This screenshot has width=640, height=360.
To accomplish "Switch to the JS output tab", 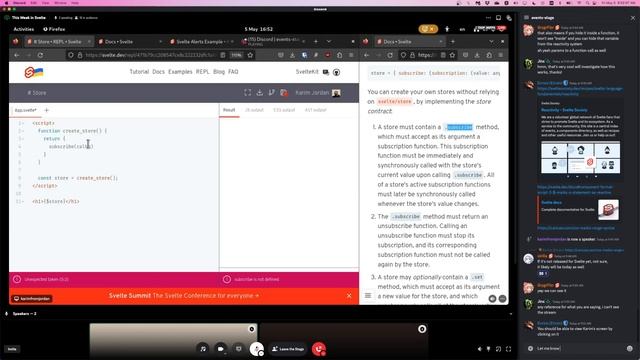I will [x=254, y=110].
